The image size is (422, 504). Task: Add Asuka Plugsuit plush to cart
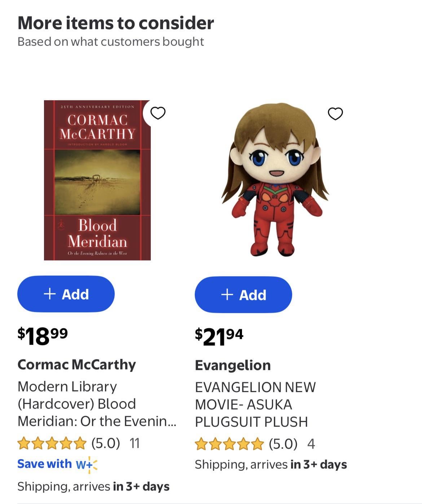pyautogui.click(x=243, y=295)
